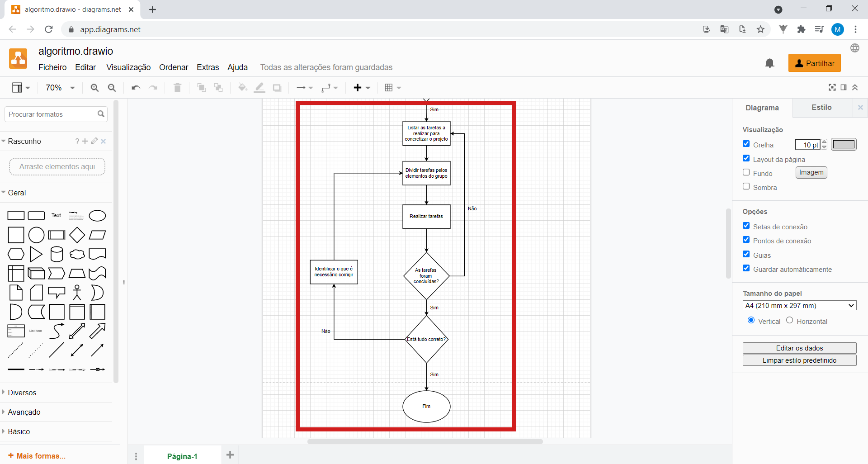Toggle Pontos de conexão checkbox

(746, 240)
